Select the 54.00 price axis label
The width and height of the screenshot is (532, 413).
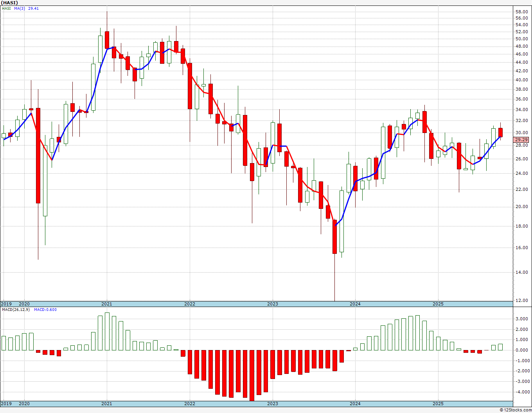point(521,25)
